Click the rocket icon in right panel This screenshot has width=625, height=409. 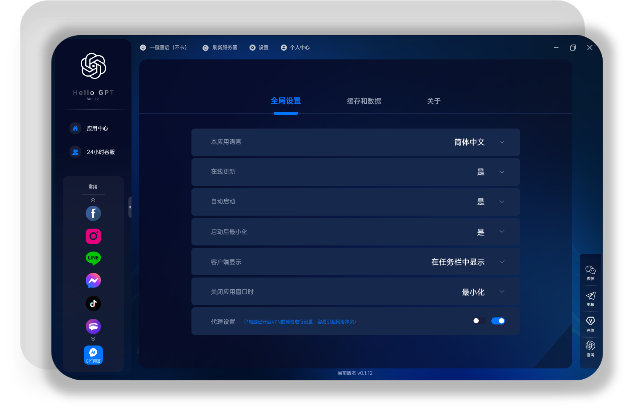(x=590, y=296)
